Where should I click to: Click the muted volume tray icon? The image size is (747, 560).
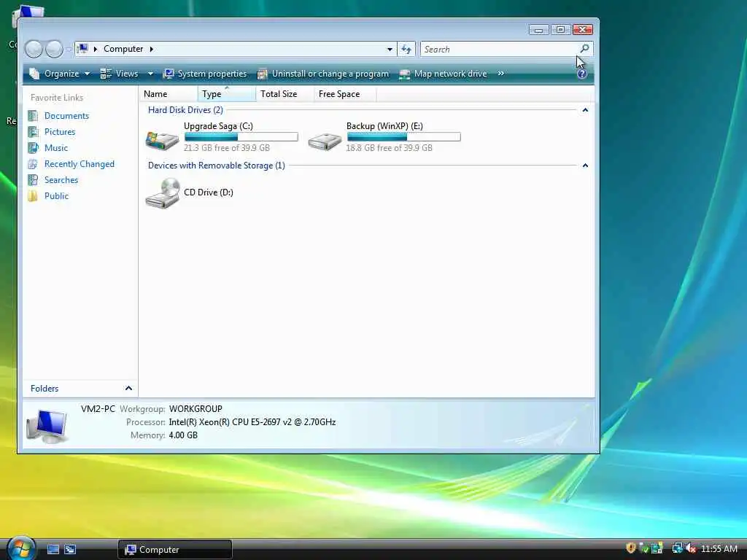[691, 548]
